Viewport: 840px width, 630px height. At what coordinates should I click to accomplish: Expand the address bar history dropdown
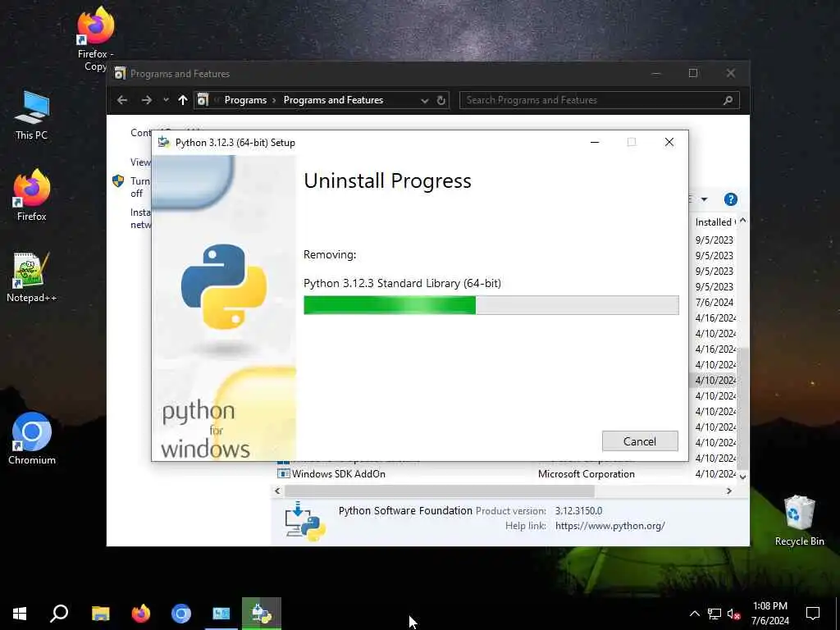pos(424,100)
